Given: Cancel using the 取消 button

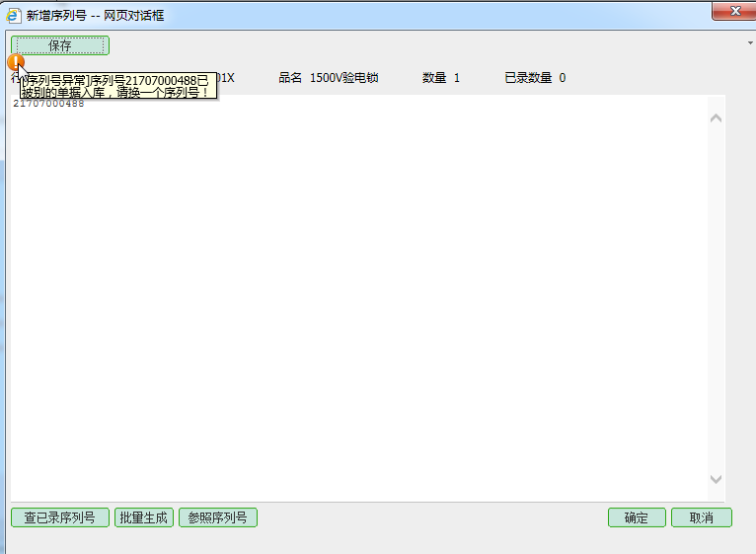Looking at the screenshot, I should (x=702, y=517).
